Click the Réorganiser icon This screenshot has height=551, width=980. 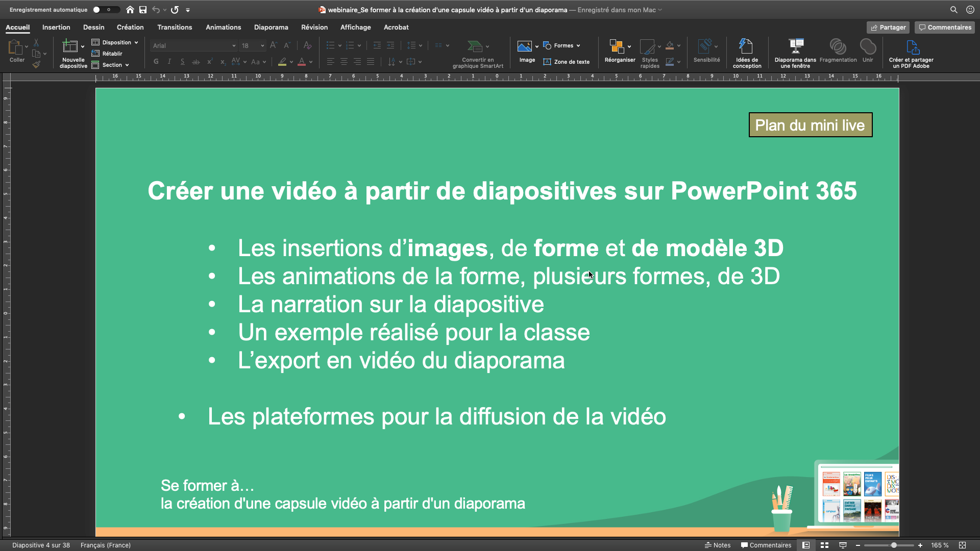tap(617, 46)
